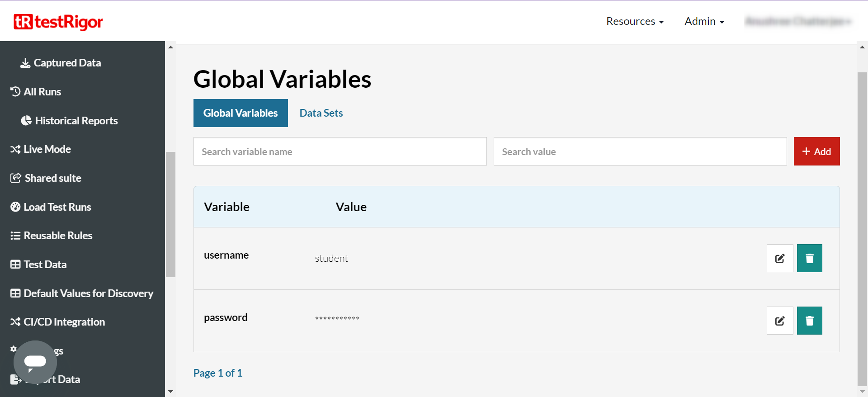Focus the Search variable name field
This screenshot has height=397, width=868.
click(x=340, y=151)
